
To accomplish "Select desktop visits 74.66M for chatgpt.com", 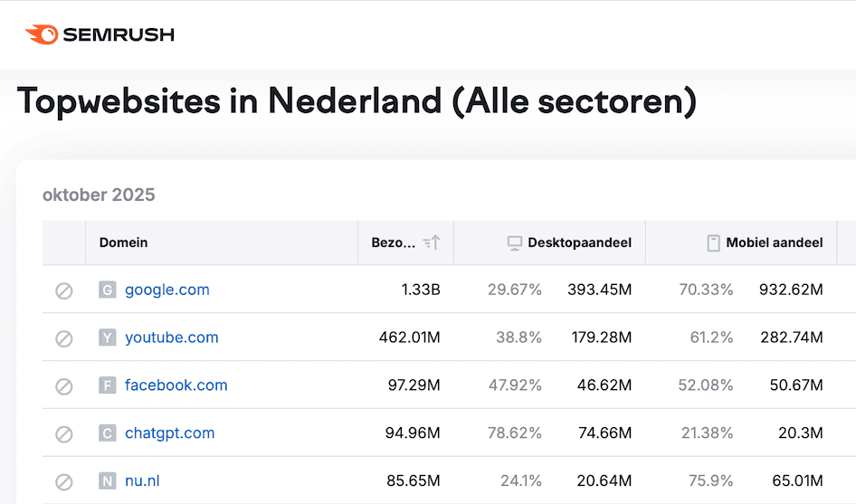I will [604, 433].
